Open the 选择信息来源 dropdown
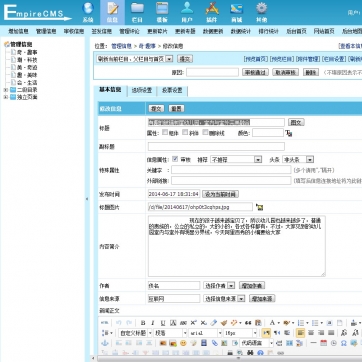 tap(224, 299)
